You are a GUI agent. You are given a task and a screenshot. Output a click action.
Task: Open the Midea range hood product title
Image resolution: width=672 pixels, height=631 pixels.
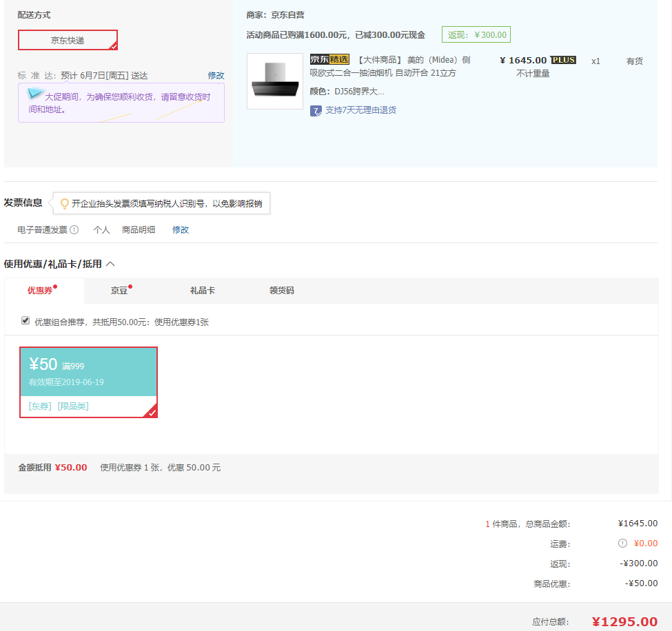pos(390,66)
